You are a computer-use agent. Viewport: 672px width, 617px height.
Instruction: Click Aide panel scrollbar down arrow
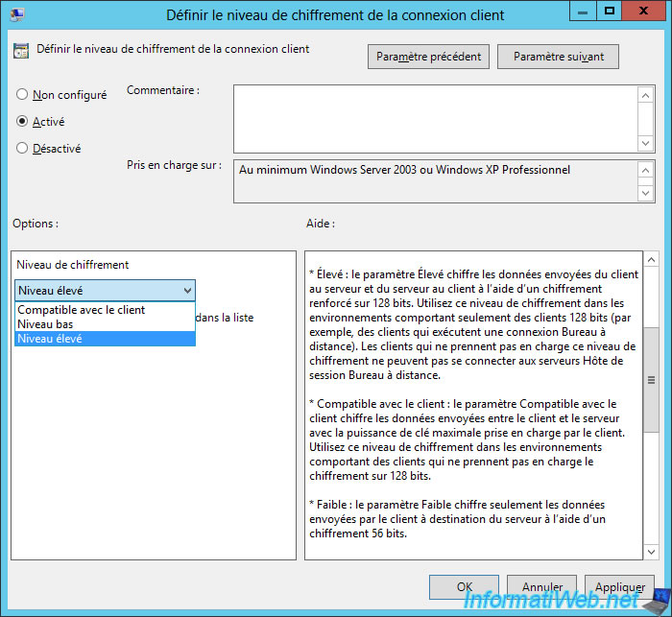(651, 552)
